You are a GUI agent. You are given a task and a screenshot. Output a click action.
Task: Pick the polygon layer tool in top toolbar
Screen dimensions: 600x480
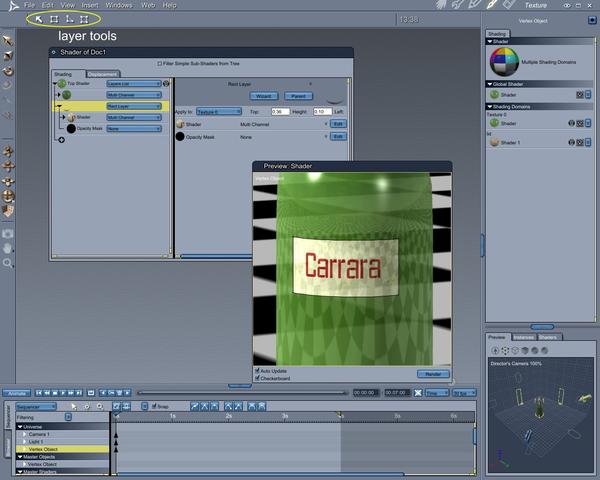(x=70, y=19)
